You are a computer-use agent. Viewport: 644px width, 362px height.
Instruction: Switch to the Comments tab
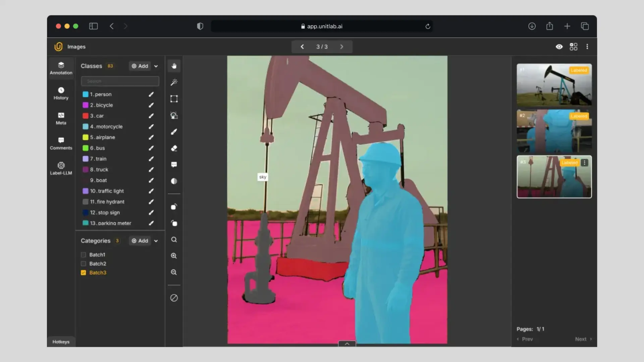pos(61,143)
